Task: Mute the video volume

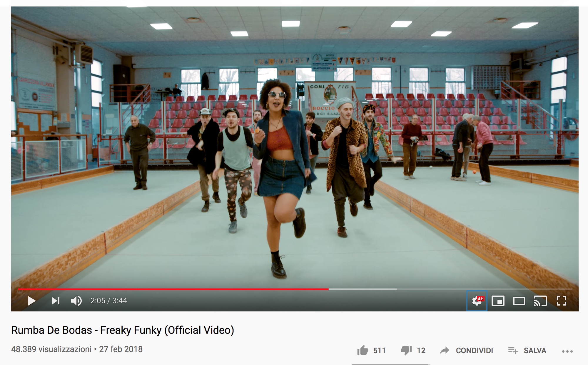Action: pyautogui.click(x=76, y=301)
